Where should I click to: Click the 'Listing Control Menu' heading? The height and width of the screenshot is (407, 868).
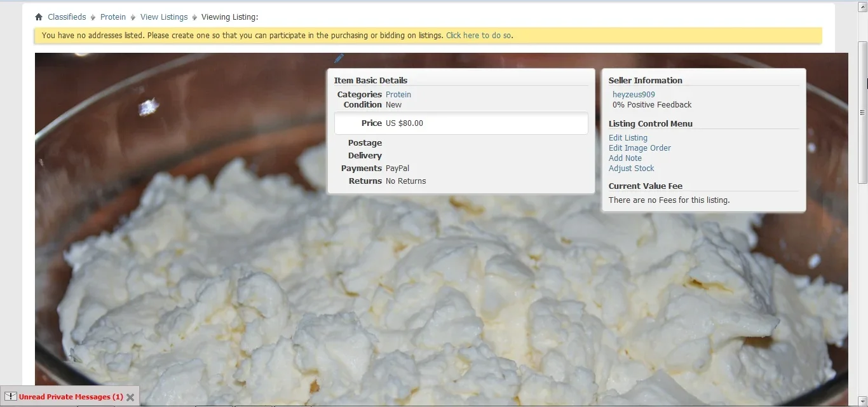(x=651, y=124)
